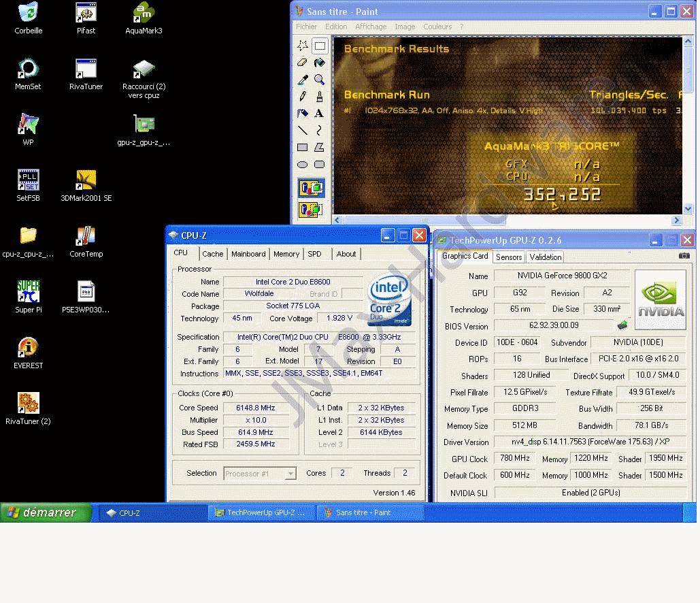Select the straight line tool in Paint
The width and height of the screenshot is (700, 603).
(303, 131)
